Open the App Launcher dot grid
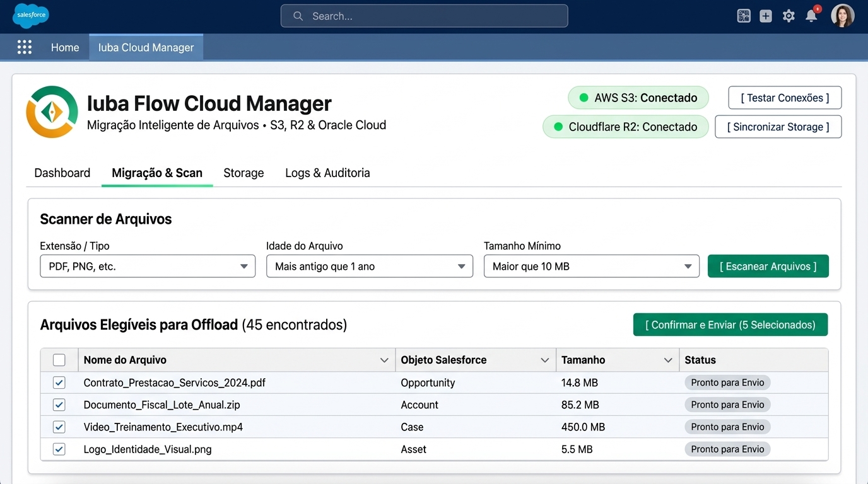 click(25, 47)
